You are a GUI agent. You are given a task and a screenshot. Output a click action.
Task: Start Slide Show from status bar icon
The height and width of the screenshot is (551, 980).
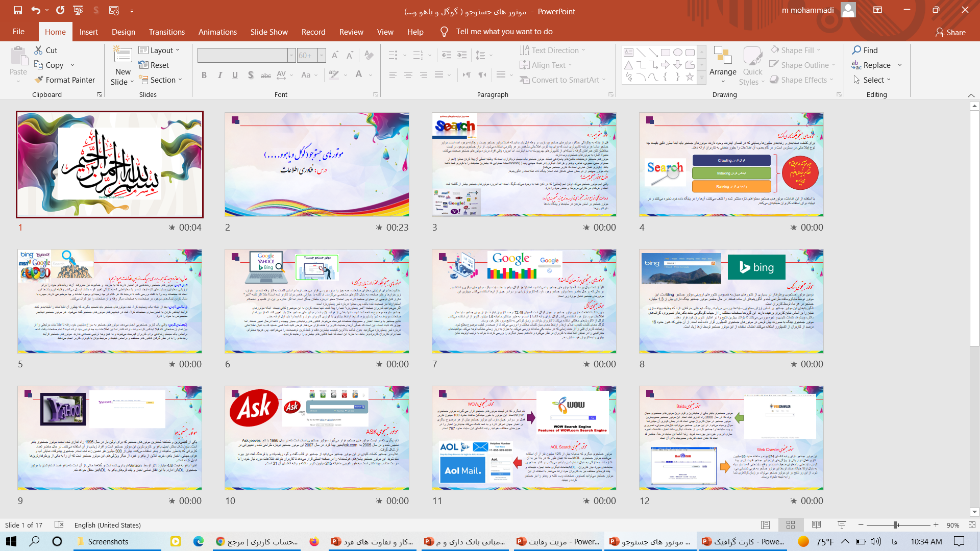point(842,525)
